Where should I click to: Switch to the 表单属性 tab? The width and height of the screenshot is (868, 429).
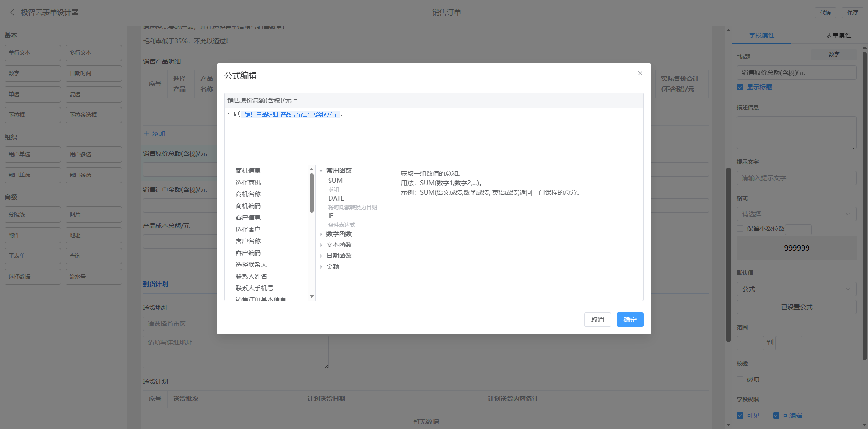(838, 35)
